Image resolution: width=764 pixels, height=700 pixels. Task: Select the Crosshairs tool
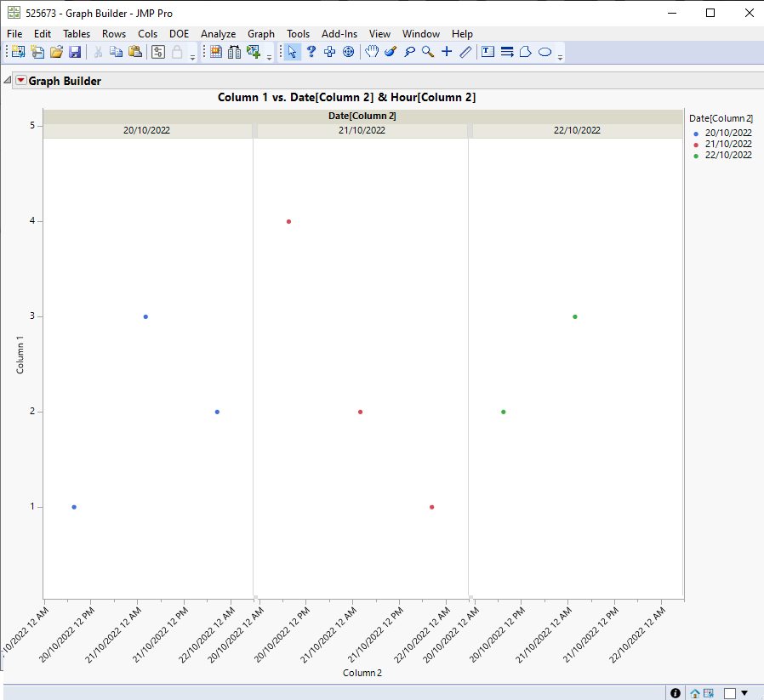tap(447, 52)
